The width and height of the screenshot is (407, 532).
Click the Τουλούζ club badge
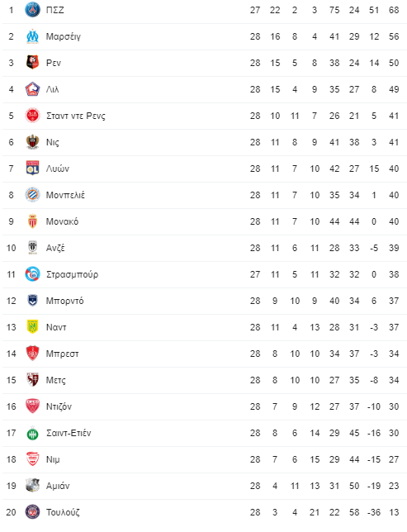[32, 512]
